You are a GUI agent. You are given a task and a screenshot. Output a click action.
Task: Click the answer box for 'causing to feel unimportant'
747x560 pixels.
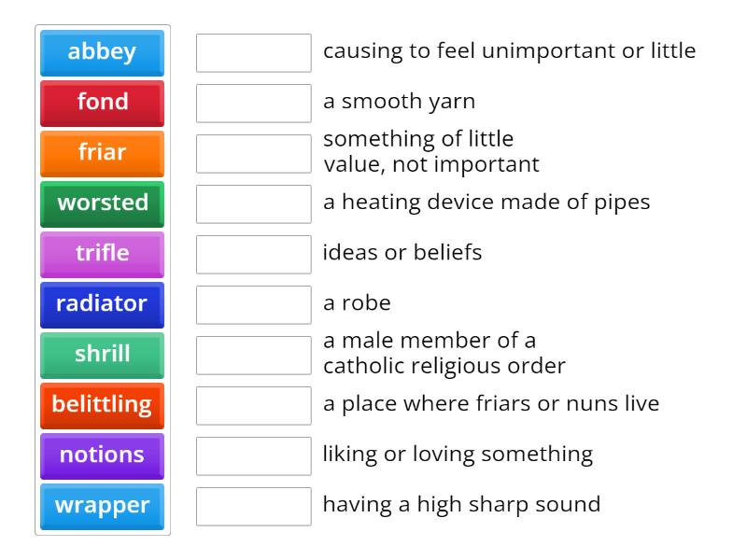pos(253,53)
